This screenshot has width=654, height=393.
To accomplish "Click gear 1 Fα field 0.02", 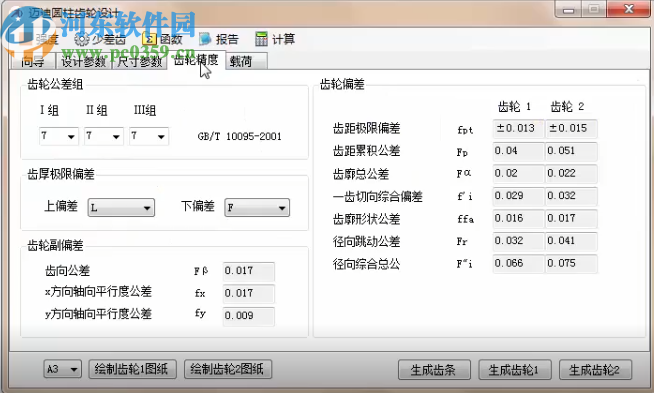I will [518, 174].
